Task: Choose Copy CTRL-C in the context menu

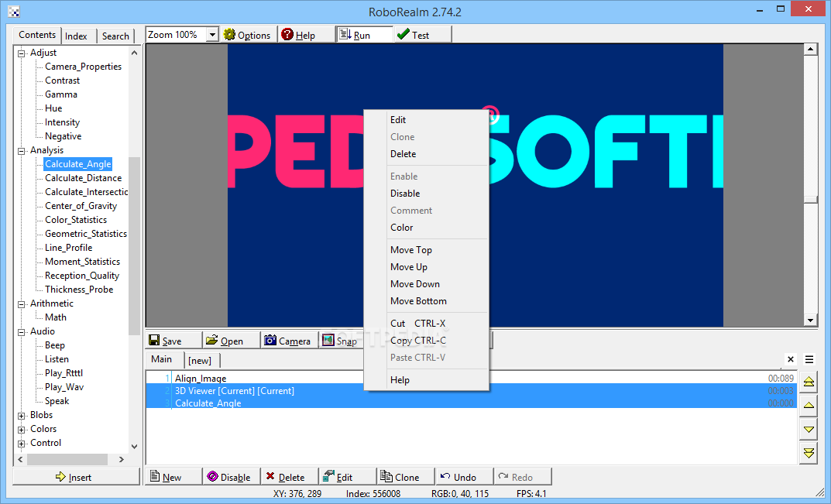Action: tap(426, 340)
